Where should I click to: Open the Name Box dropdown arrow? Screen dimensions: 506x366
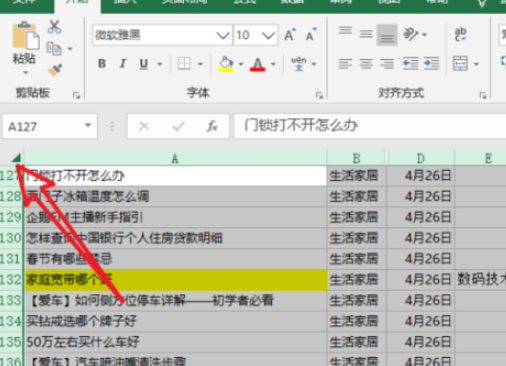88,126
